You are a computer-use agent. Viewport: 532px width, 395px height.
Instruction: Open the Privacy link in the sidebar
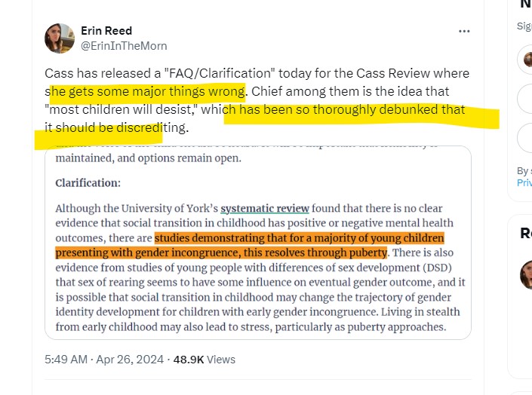(x=524, y=183)
